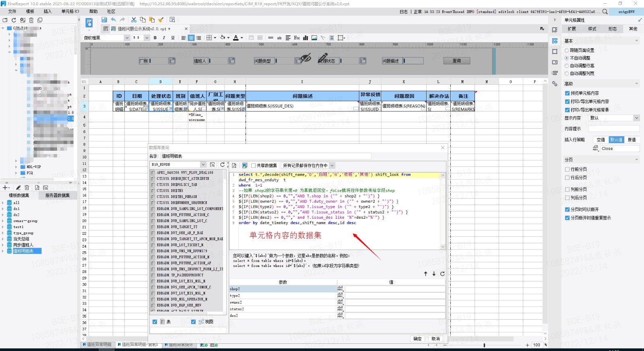Collapse the 分页 section in properties
This screenshot has height=351, width=644.
tap(636, 160)
